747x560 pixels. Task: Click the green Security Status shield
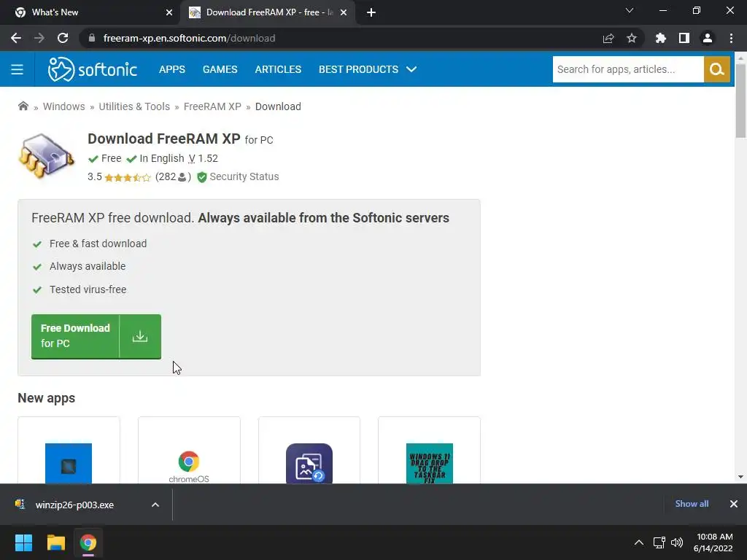click(202, 177)
